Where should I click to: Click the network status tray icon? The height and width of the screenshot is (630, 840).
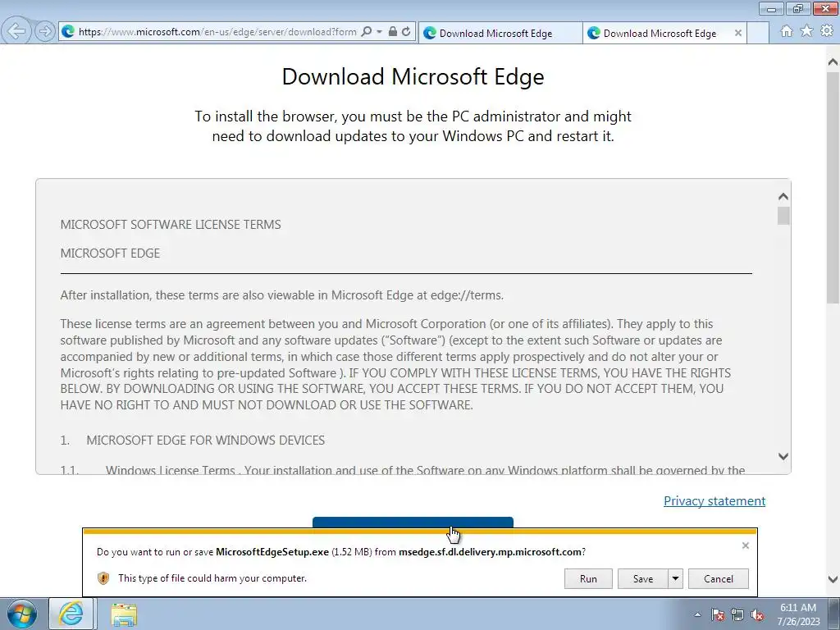[737, 614]
